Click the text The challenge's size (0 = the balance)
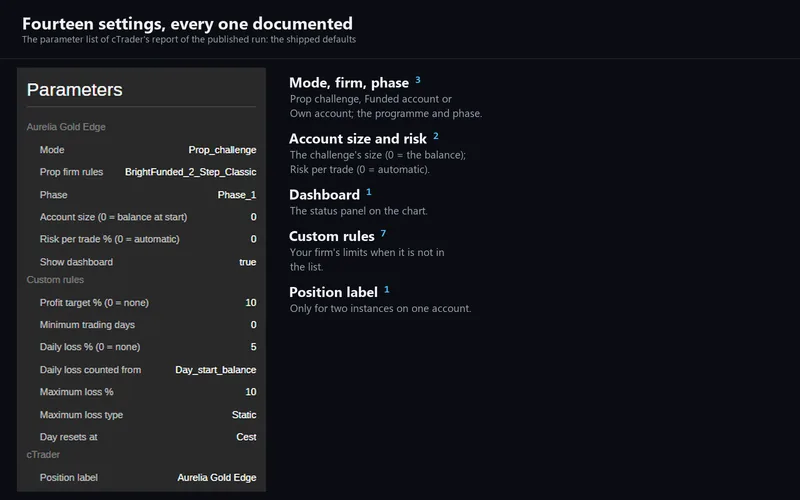800x500 pixels. point(378,155)
